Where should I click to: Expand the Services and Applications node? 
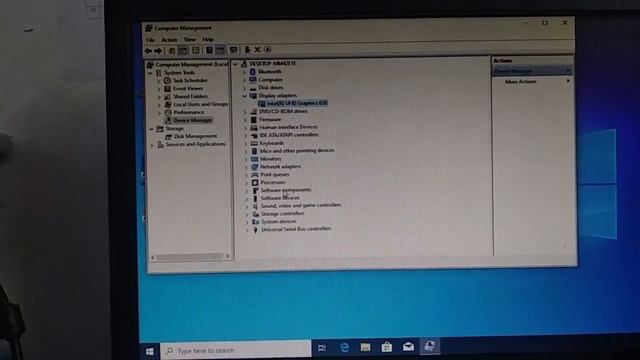coord(152,145)
